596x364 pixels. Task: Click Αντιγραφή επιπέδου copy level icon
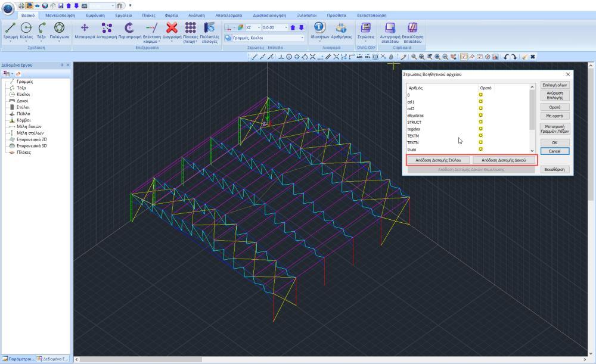click(390, 32)
